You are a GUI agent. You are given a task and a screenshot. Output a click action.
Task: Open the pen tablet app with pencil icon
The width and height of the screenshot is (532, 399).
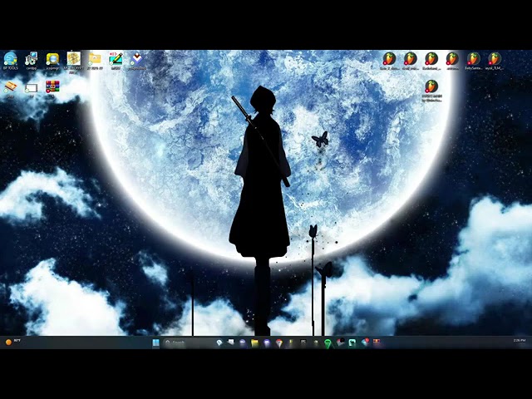coord(116,61)
